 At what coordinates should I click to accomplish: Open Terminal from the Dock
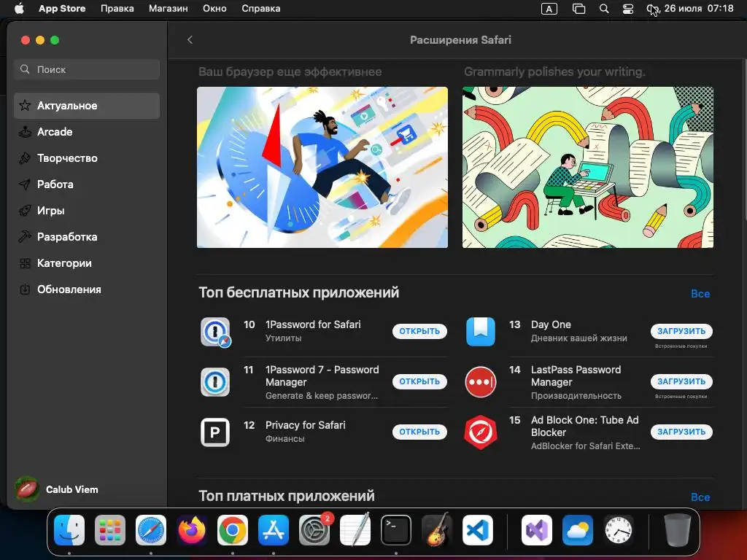click(x=396, y=530)
